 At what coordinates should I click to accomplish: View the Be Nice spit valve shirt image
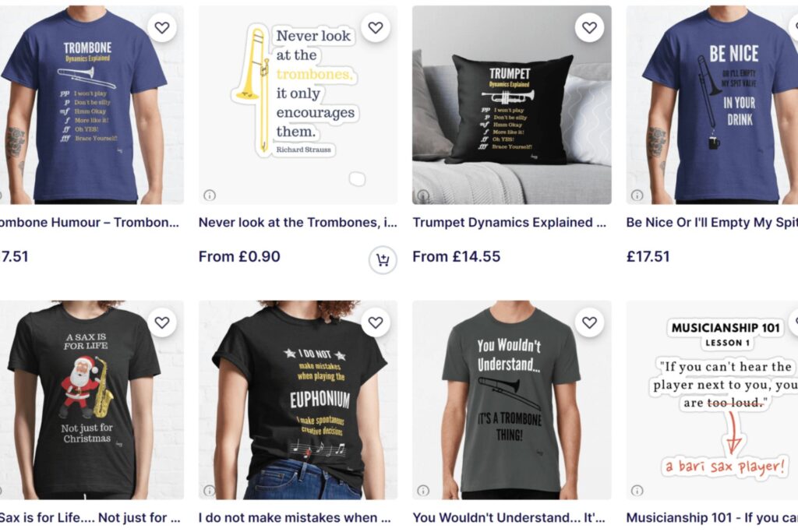[x=712, y=105]
